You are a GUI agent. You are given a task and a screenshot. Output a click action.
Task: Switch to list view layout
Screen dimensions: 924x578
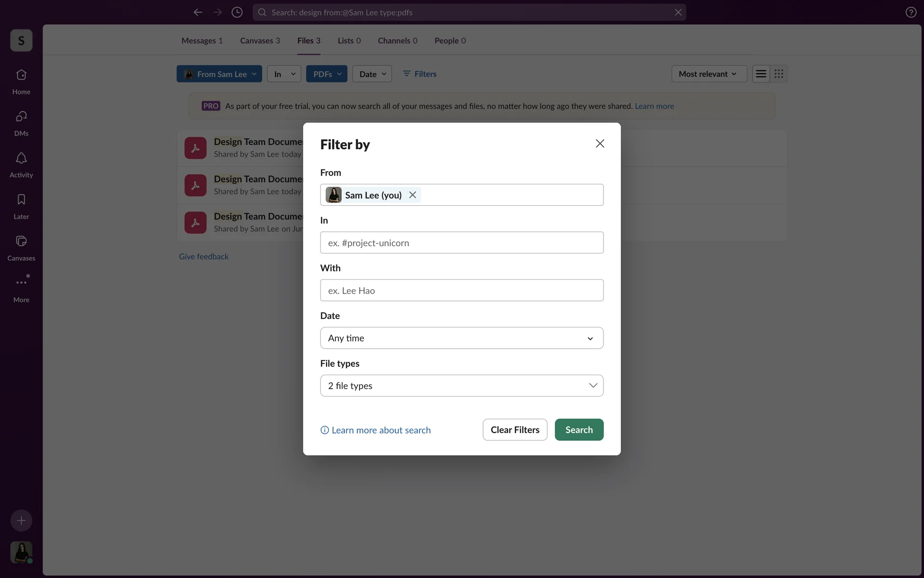[x=761, y=74]
